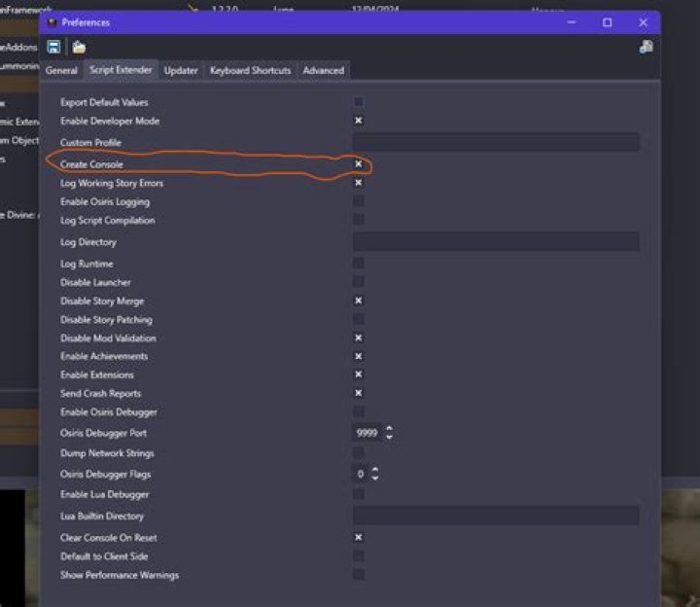Switch to the Advanced tab
Image resolution: width=700 pixels, height=607 pixels.
pyautogui.click(x=324, y=71)
